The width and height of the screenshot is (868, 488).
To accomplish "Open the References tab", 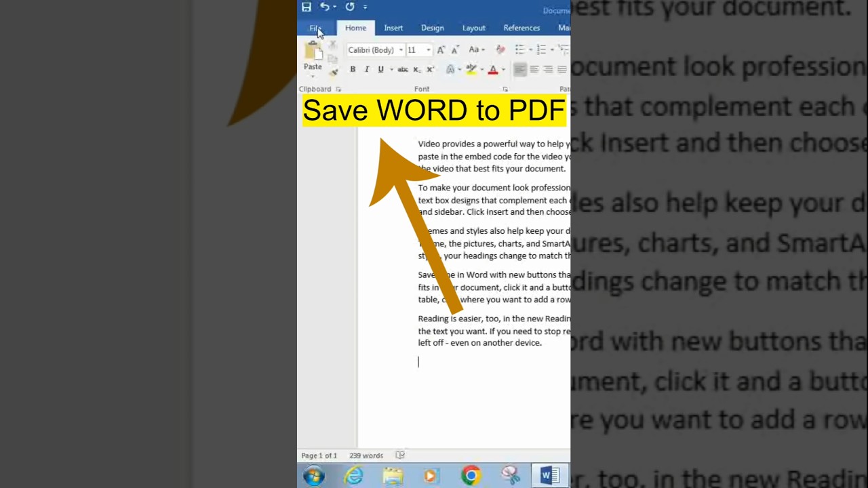I will pos(521,28).
